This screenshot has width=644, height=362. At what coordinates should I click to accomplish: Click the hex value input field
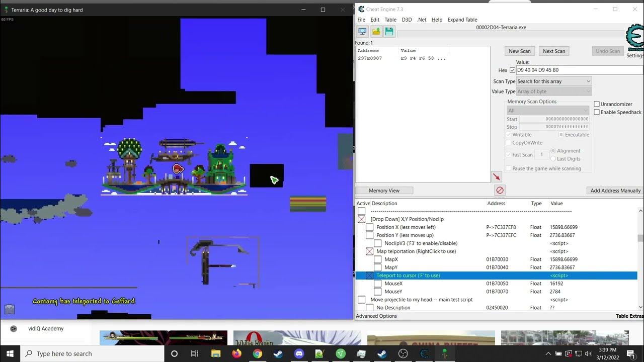(x=580, y=70)
